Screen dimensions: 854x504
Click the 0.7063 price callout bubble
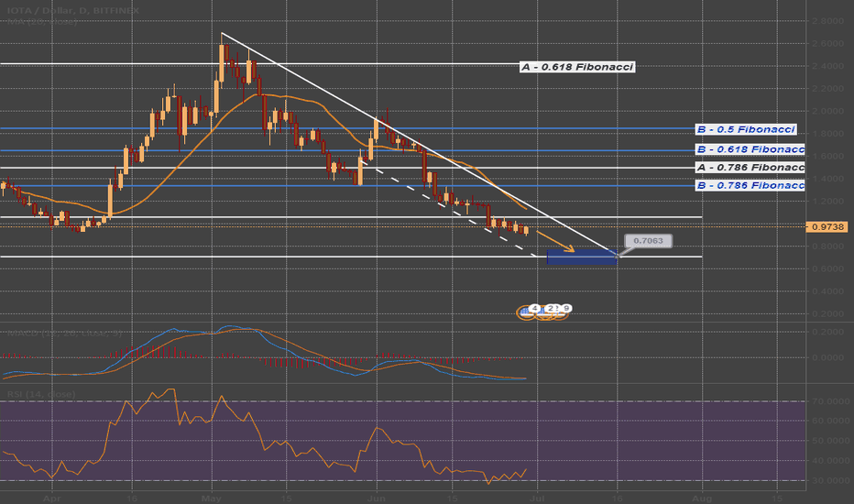point(648,241)
